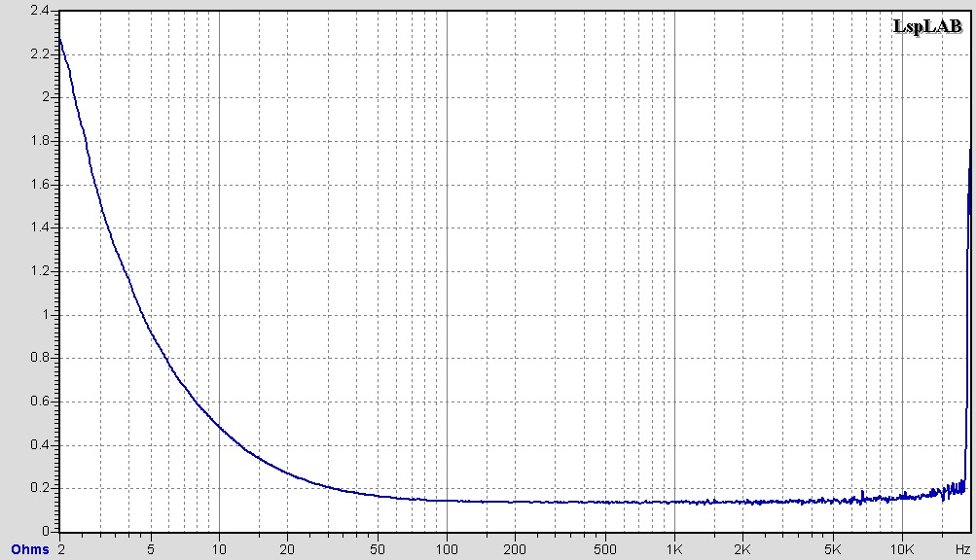Click the "0.6" ohms axis tick label
976x560 pixels.
(40, 402)
